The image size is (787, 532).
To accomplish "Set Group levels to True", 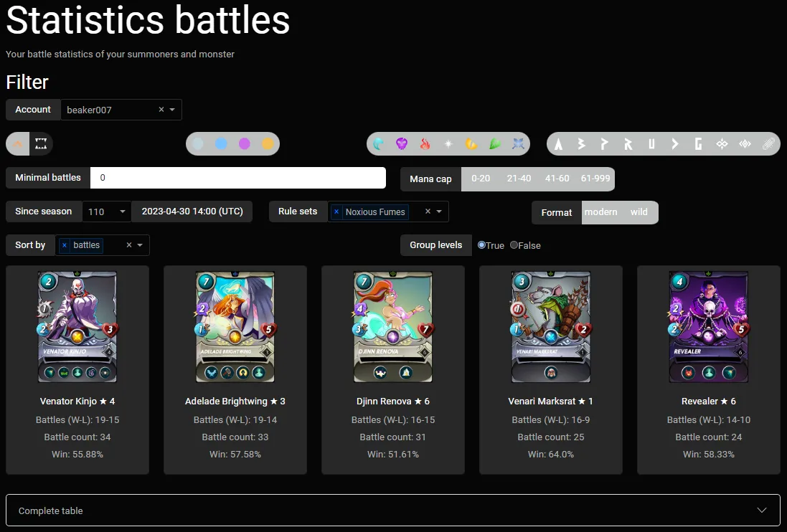I will coord(481,245).
